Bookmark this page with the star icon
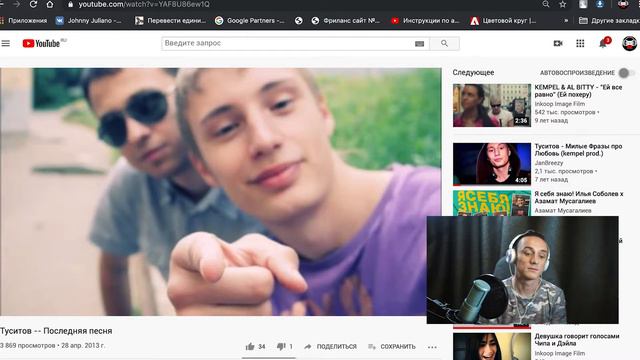 (563, 4)
